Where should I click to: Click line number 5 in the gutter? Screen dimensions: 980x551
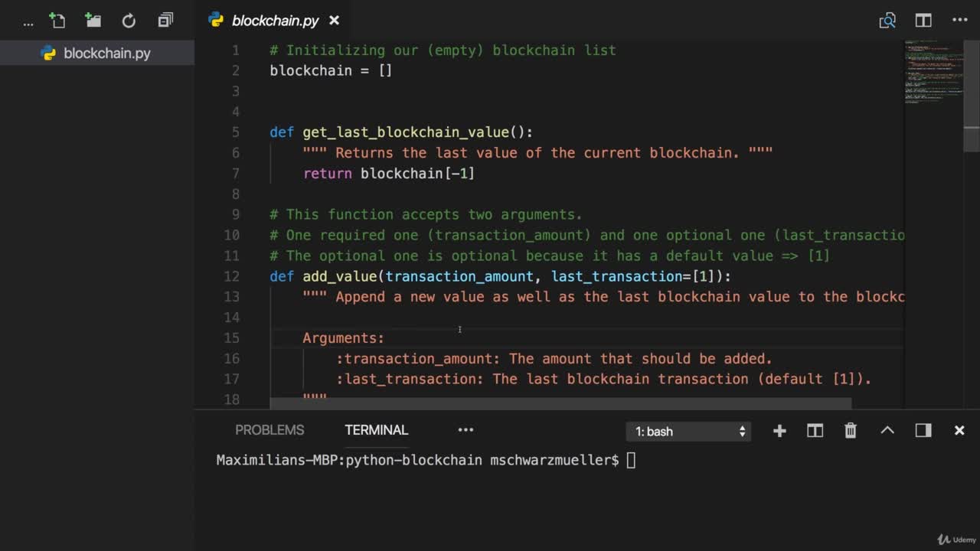pos(235,132)
